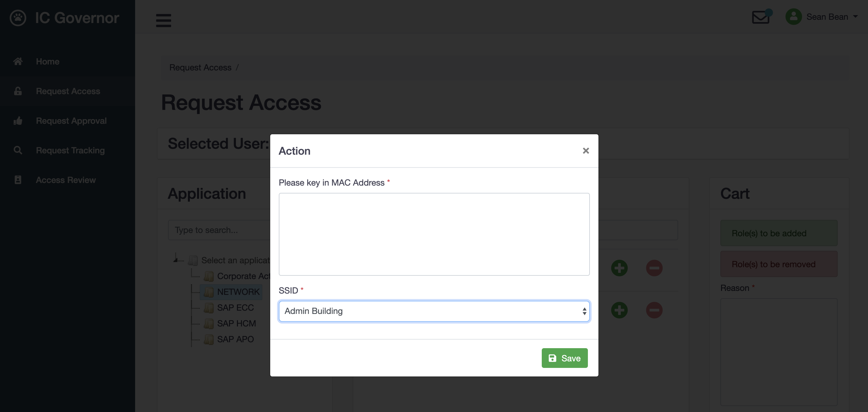Save the MAC Address and SSID action
The width and height of the screenshot is (868, 412).
564,358
